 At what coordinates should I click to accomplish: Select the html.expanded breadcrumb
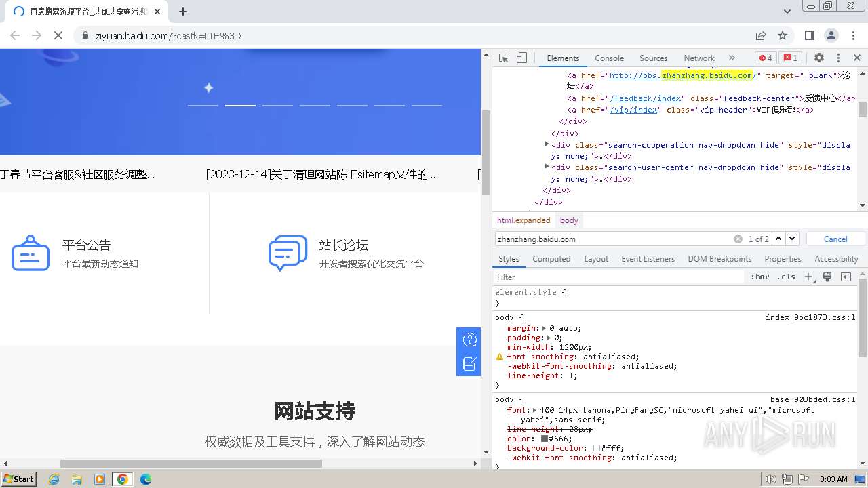click(x=524, y=220)
